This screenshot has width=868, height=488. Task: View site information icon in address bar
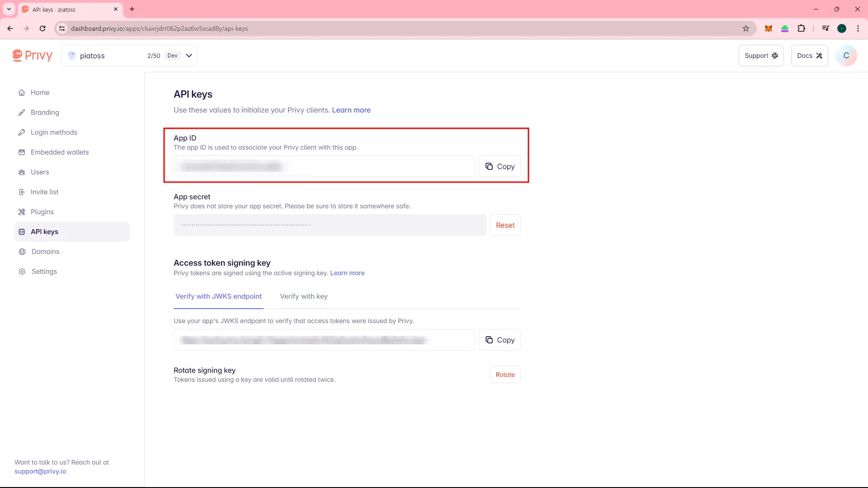tap(62, 28)
